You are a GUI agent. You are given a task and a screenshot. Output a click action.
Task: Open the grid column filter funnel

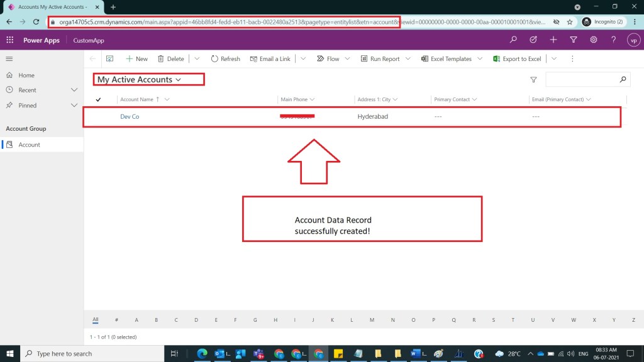coord(533,80)
